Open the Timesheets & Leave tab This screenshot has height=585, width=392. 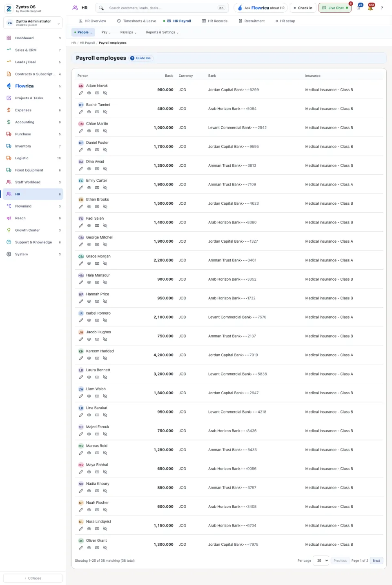coord(136,21)
